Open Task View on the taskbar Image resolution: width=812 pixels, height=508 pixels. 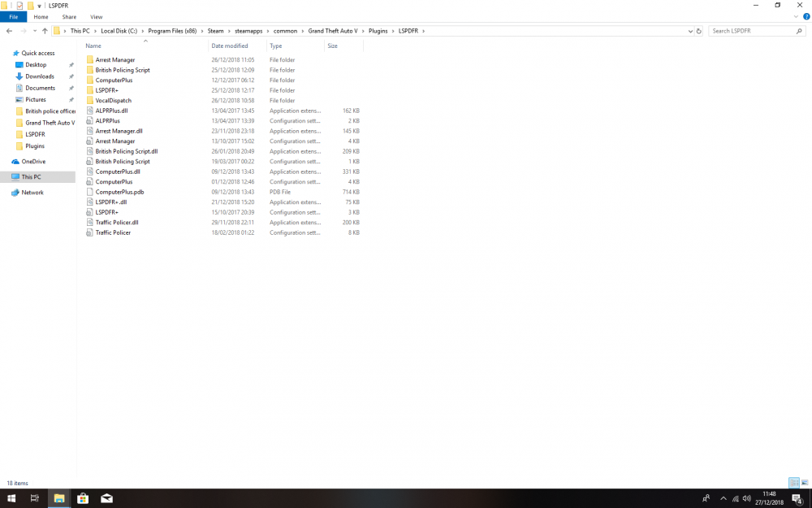[35, 498]
